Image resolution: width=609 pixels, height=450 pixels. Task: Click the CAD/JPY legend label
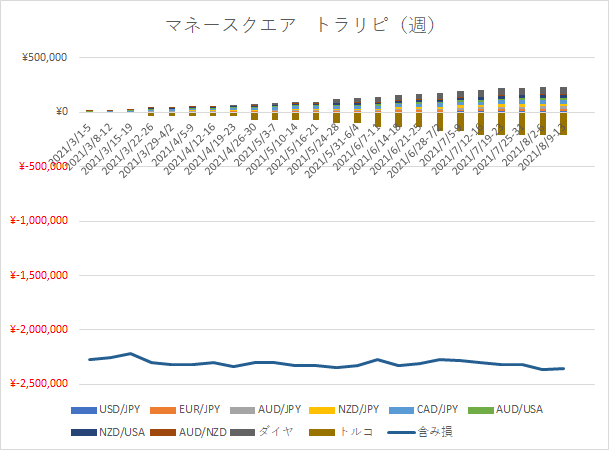437,410
